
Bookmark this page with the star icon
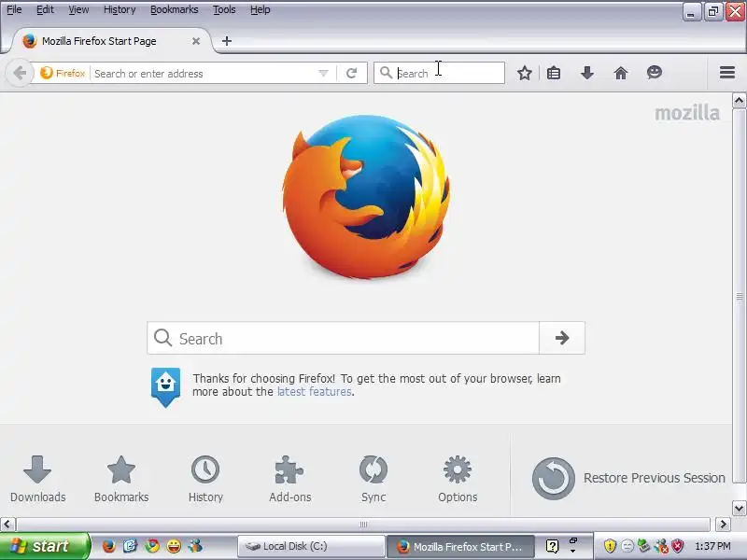pos(525,73)
